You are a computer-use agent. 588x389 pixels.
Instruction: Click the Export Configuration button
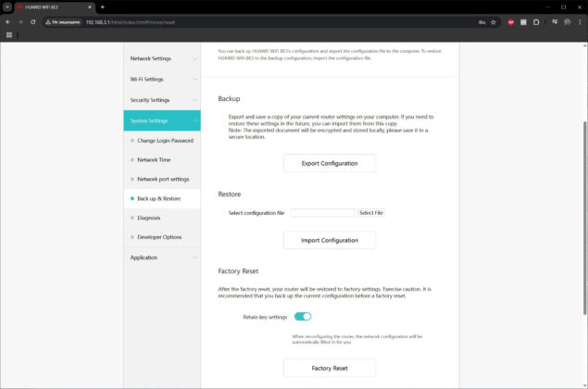330,163
